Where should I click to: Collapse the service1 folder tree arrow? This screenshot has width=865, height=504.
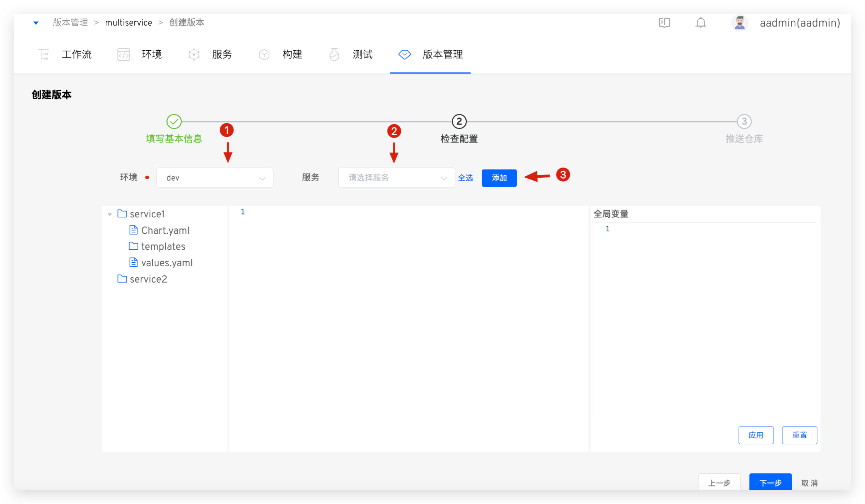click(110, 214)
